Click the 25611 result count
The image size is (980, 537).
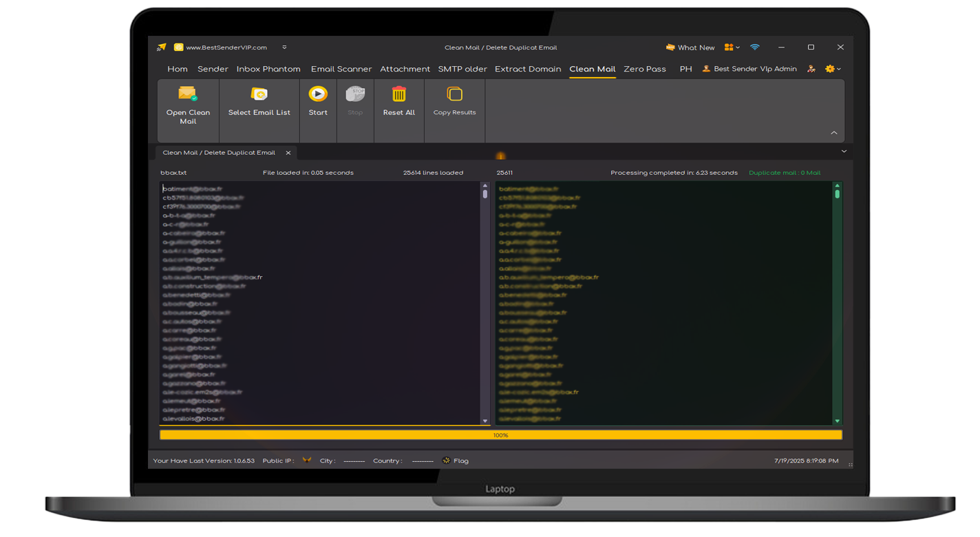coord(504,173)
